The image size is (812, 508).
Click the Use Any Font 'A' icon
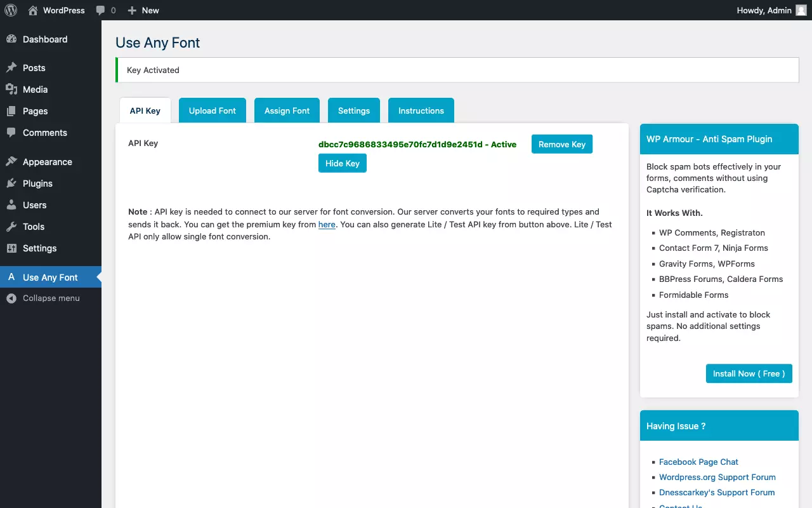(11, 277)
